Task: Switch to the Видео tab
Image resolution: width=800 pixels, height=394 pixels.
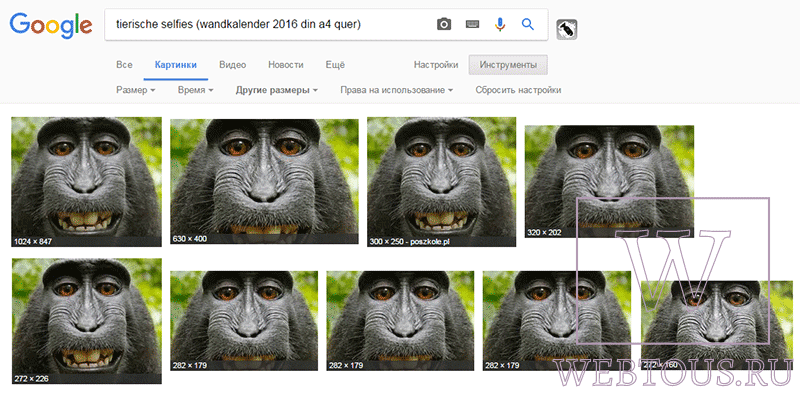Action: click(x=233, y=65)
